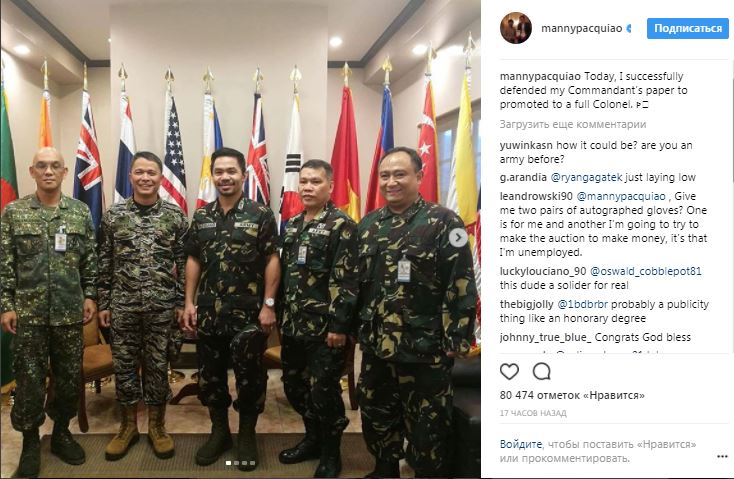Open mannypacquiao profile picture avatar

click(516, 28)
